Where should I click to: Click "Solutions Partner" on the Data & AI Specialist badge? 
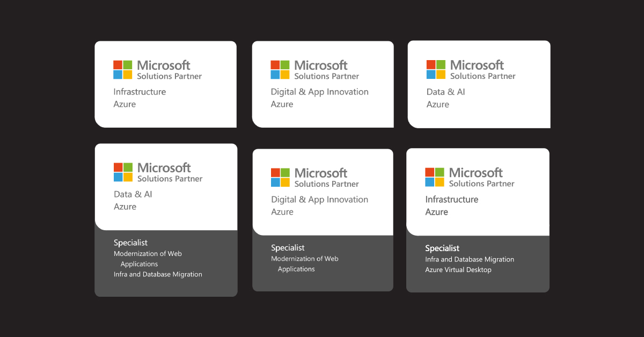pyautogui.click(x=170, y=179)
